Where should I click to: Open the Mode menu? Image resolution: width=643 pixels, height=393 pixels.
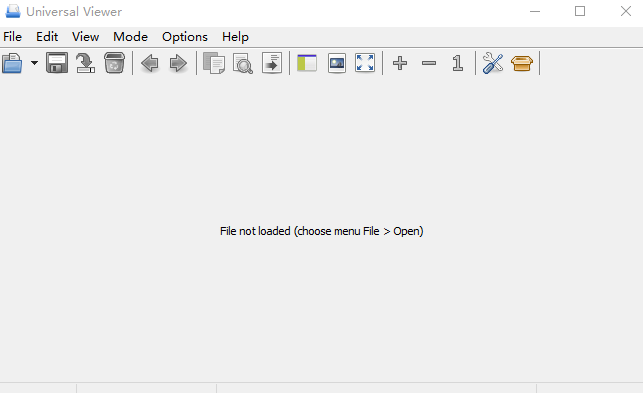[x=130, y=37]
